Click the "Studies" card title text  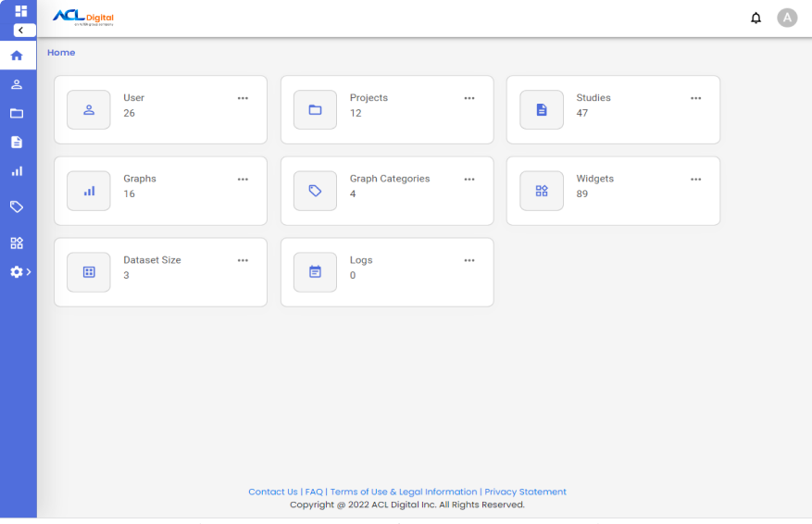593,98
